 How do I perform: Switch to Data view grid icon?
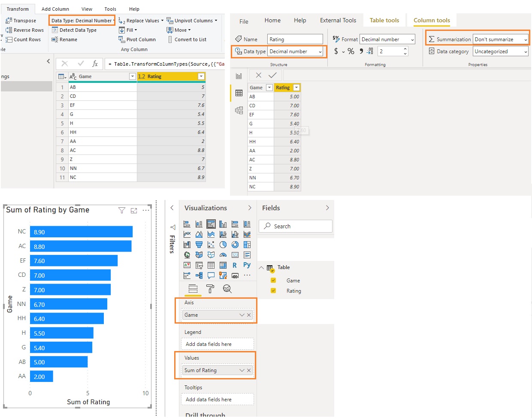coord(239,93)
